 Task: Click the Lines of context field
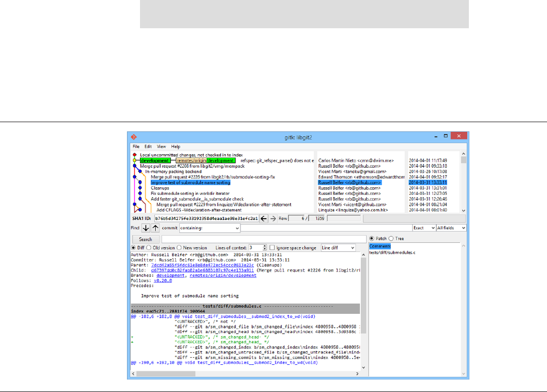(256, 248)
